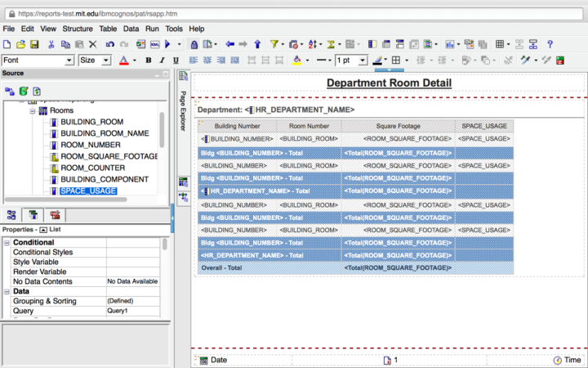Open the Font dropdown list
588x368 pixels.
point(69,61)
